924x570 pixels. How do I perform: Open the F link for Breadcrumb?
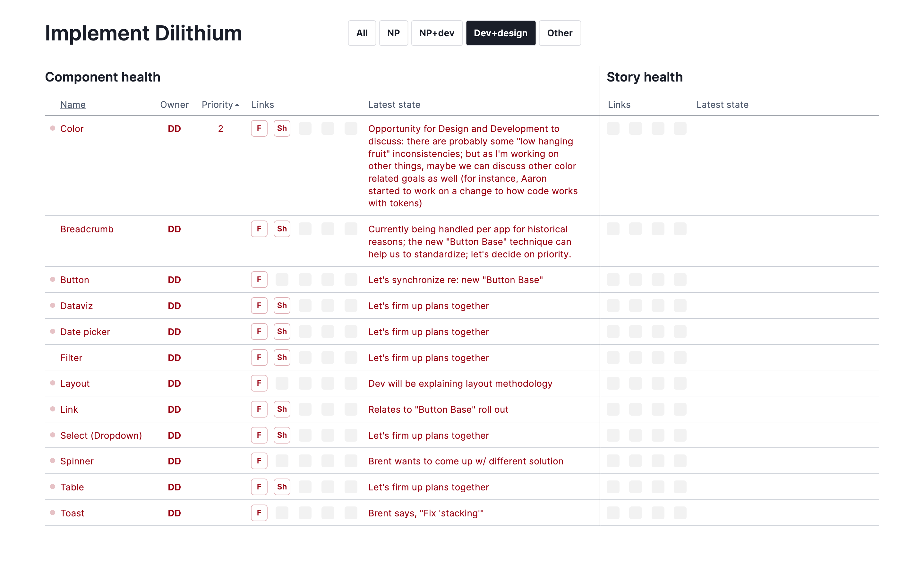point(259,229)
